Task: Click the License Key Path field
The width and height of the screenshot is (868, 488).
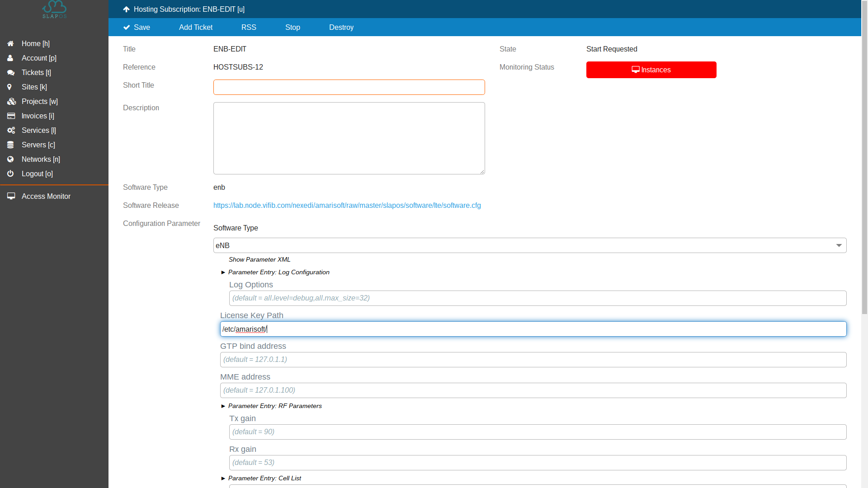Action: (533, 329)
